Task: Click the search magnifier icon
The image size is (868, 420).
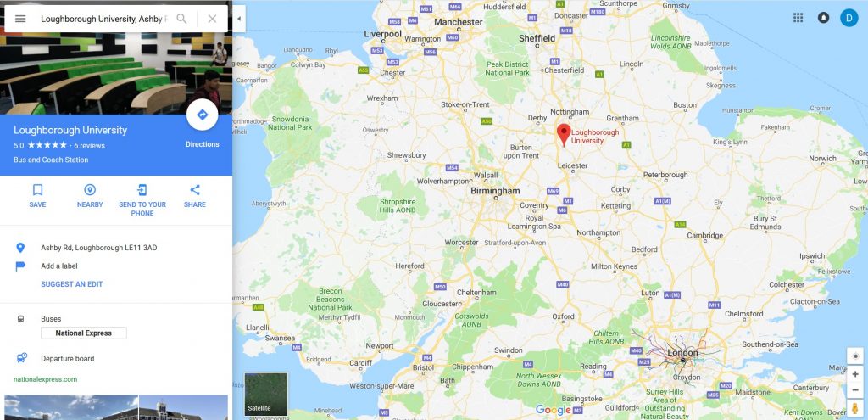Action: (x=181, y=19)
